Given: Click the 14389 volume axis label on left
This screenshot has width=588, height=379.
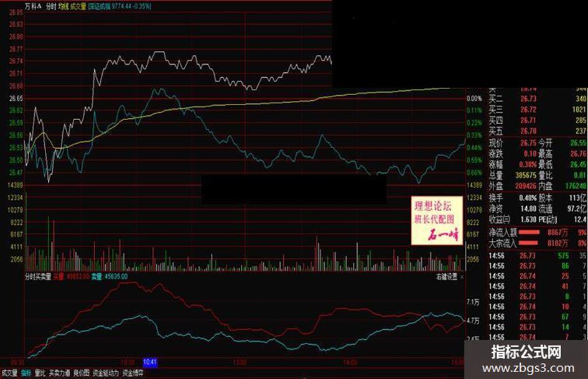Looking at the screenshot, I should pos(16,185).
